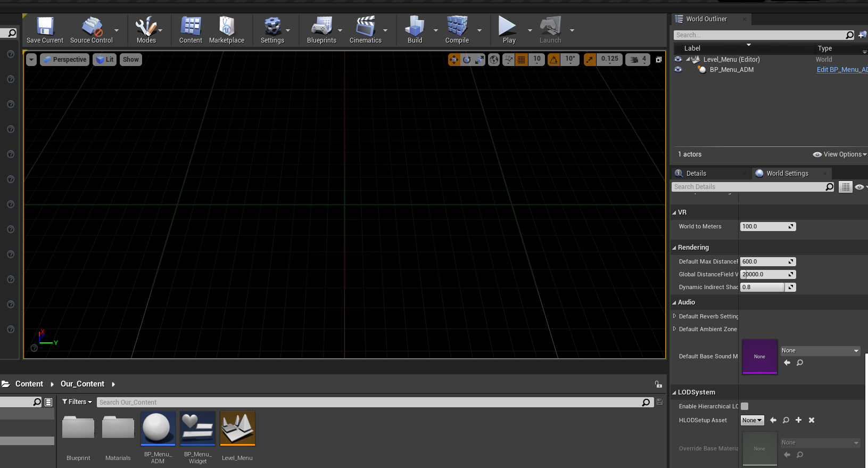Click the Our_Content breadcrumb
The height and width of the screenshot is (468, 868).
pos(82,384)
